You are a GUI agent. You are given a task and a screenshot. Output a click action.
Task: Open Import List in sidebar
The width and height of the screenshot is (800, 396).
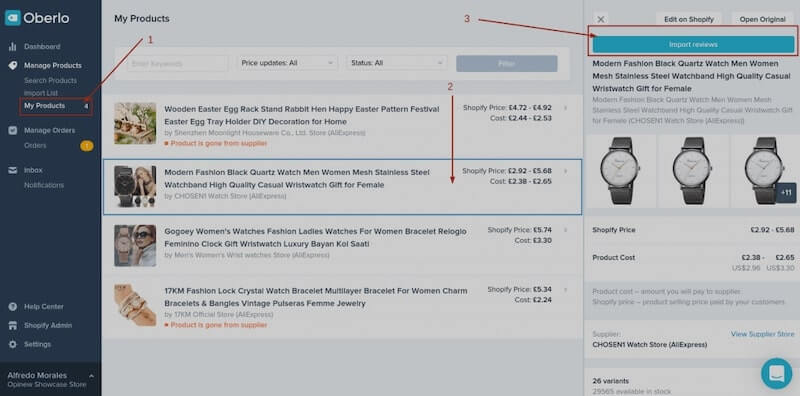pyautogui.click(x=41, y=93)
